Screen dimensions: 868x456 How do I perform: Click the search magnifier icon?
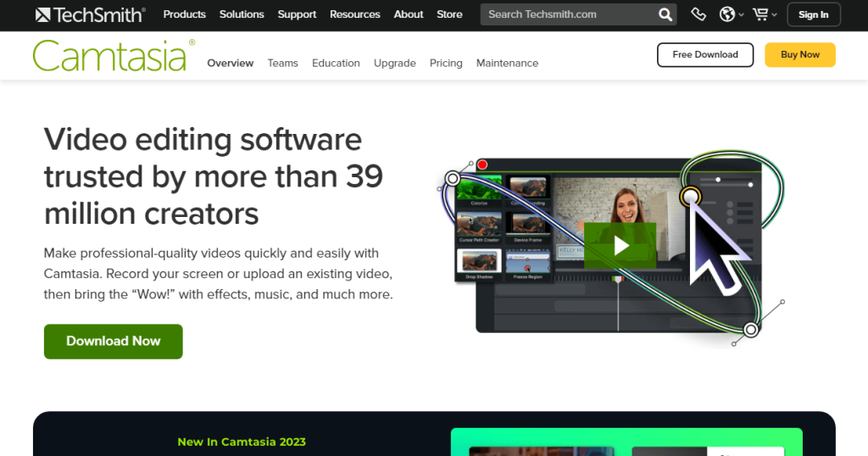click(x=665, y=15)
